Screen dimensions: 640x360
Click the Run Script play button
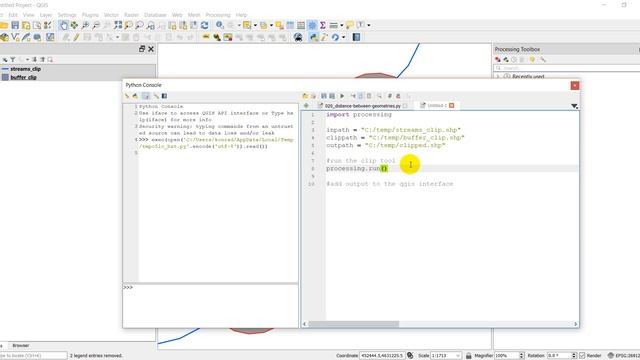pyautogui.click(x=342, y=96)
